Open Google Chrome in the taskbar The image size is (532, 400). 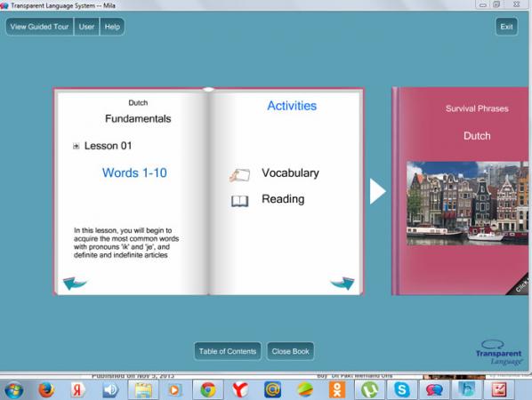pos(208,390)
